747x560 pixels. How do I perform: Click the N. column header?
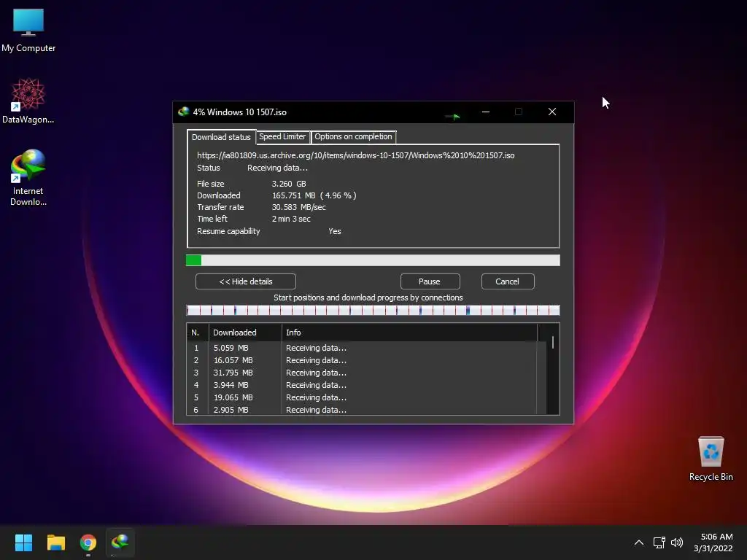(197, 332)
